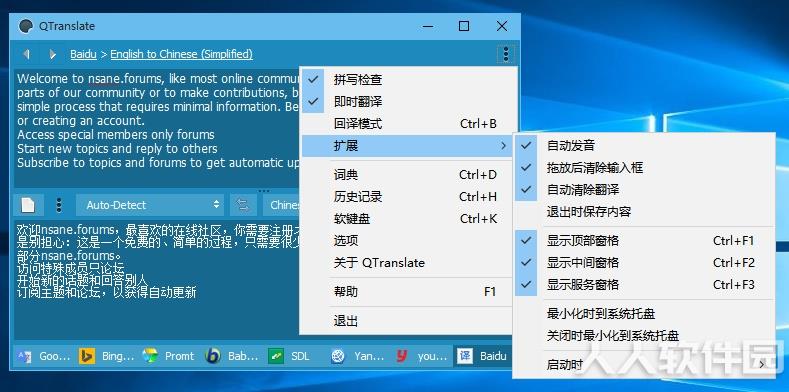Click the QTranslate app icon in title bar
Viewport: 789px width, 392px height.
click(26, 26)
